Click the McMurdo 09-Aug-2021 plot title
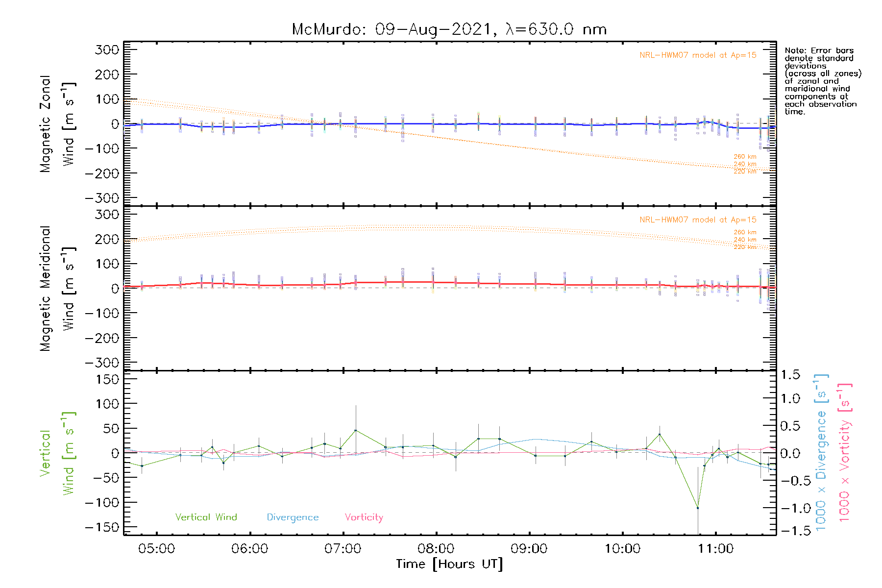 449,29
